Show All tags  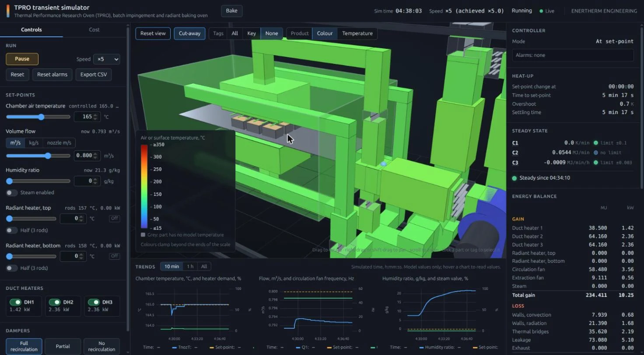pyautogui.click(x=235, y=34)
